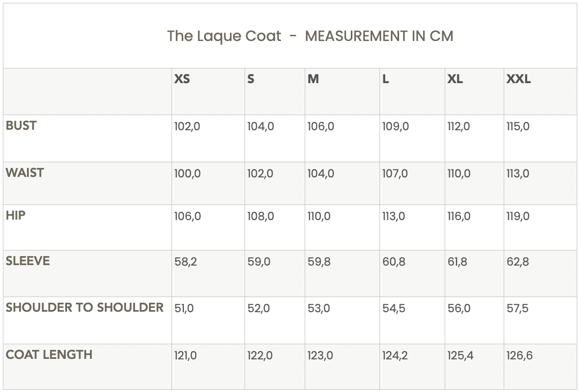Click the COAT LENGTH row label
Screen dimensions: 579x392
49,355
